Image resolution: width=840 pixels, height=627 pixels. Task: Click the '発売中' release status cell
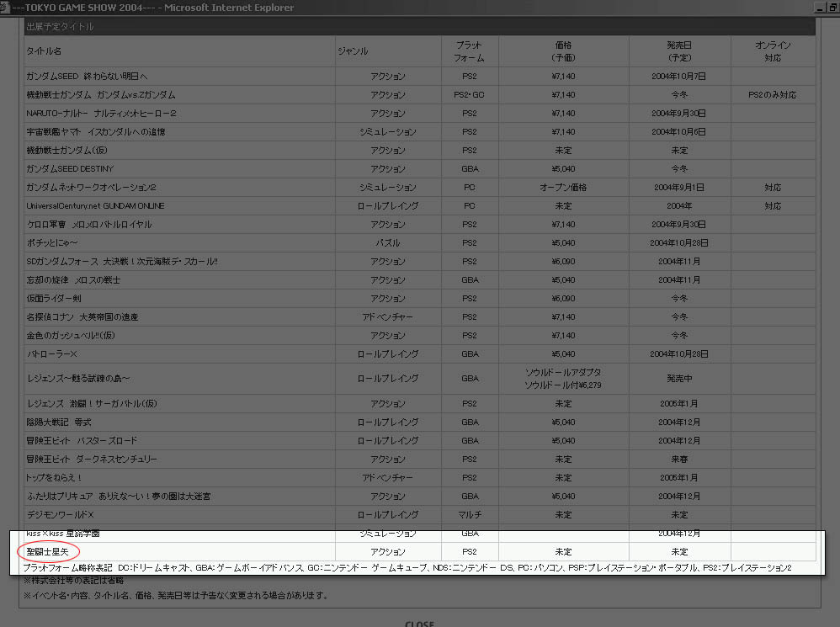coord(679,379)
